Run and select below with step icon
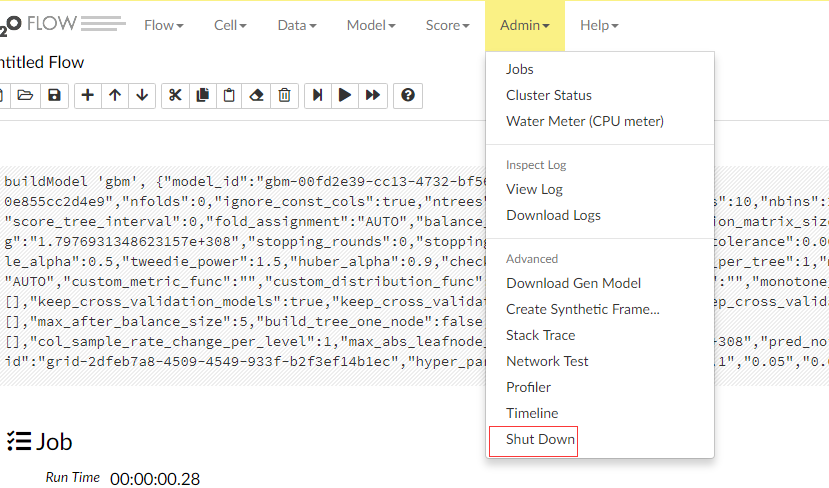This screenshot has width=829, height=488. [318, 96]
